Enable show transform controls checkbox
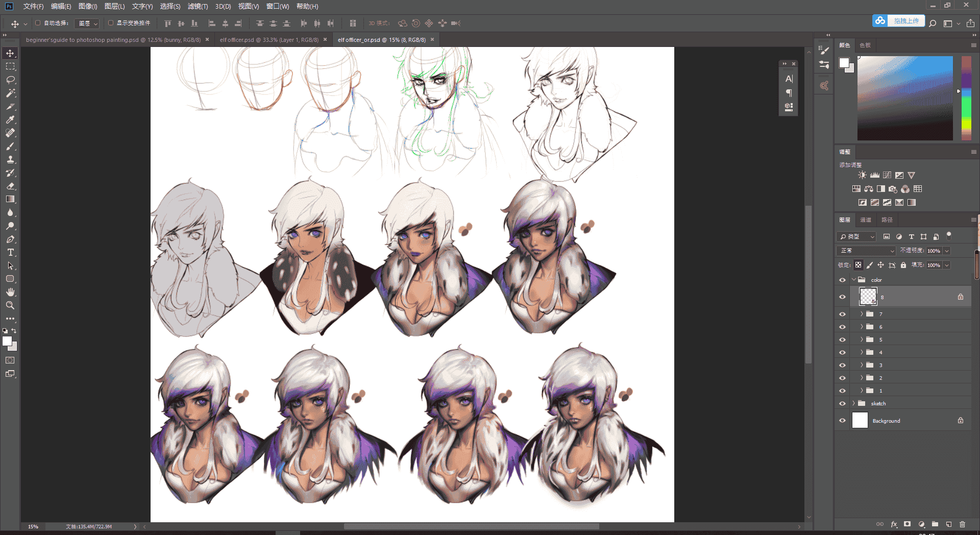The width and height of the screenshot is (980, 535). coord(111,23)
